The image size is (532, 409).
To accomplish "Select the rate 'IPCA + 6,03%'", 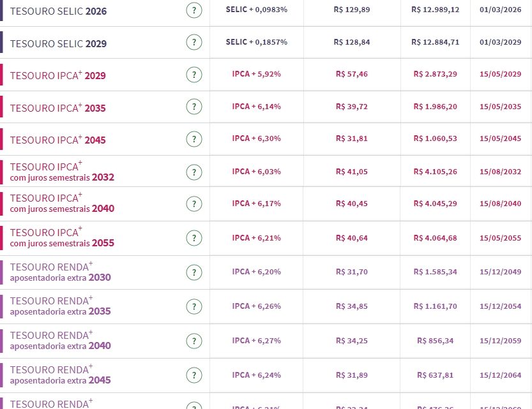I will click(x=257, y=172).
